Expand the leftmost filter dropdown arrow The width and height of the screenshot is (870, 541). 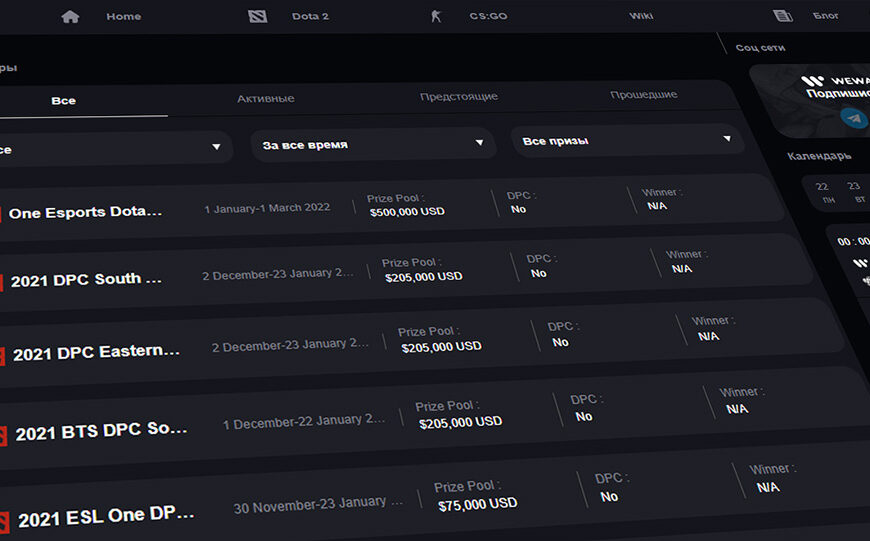(216, 146)
